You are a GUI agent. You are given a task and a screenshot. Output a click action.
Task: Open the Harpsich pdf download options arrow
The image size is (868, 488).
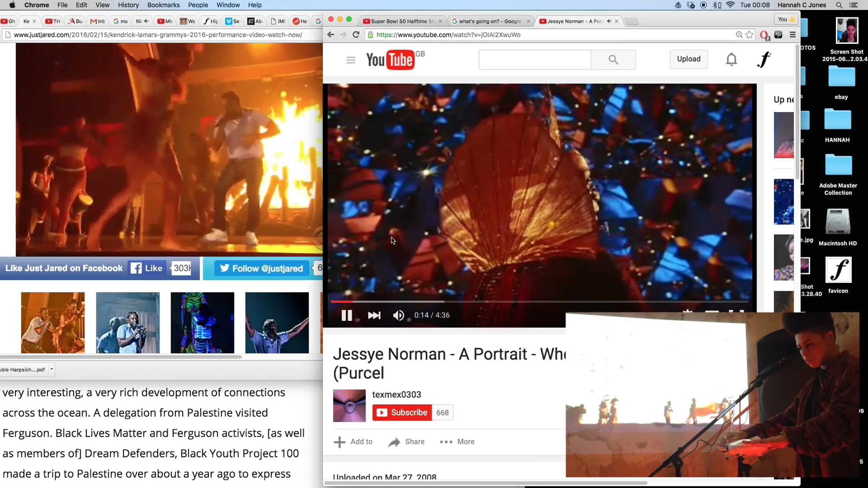(52, 369)
